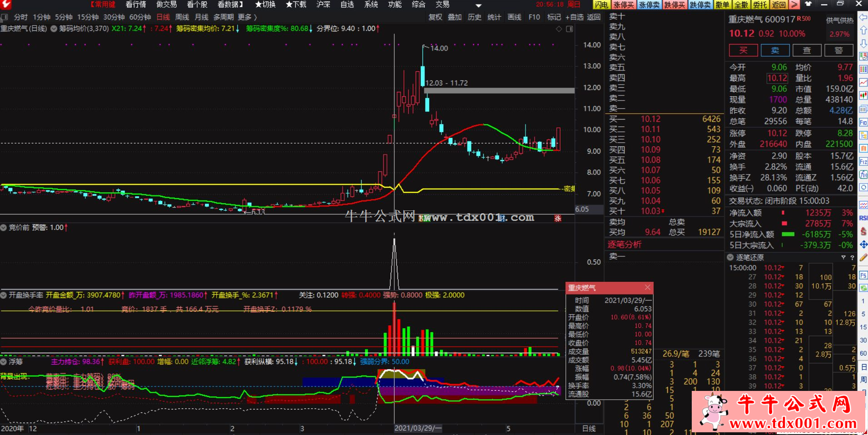Expand the top menu dropdown arrow
Image resolution: width=868 pixels, height=435 pixels.
(478, 5)
